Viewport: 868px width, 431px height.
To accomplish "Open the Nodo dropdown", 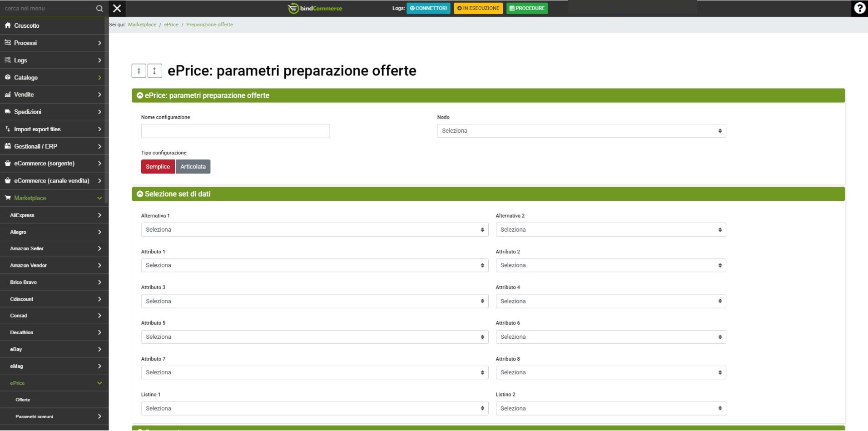I will pyautogui.click(x=581, y=131).
